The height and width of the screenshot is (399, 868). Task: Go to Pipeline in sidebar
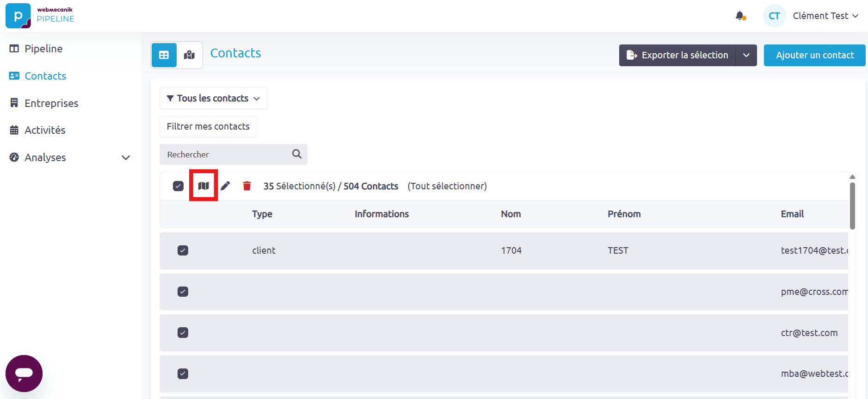43,49
